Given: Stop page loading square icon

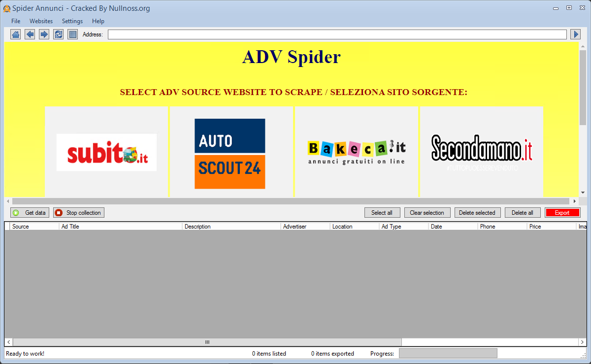Looking at the screenshot, I should point(73,34).
